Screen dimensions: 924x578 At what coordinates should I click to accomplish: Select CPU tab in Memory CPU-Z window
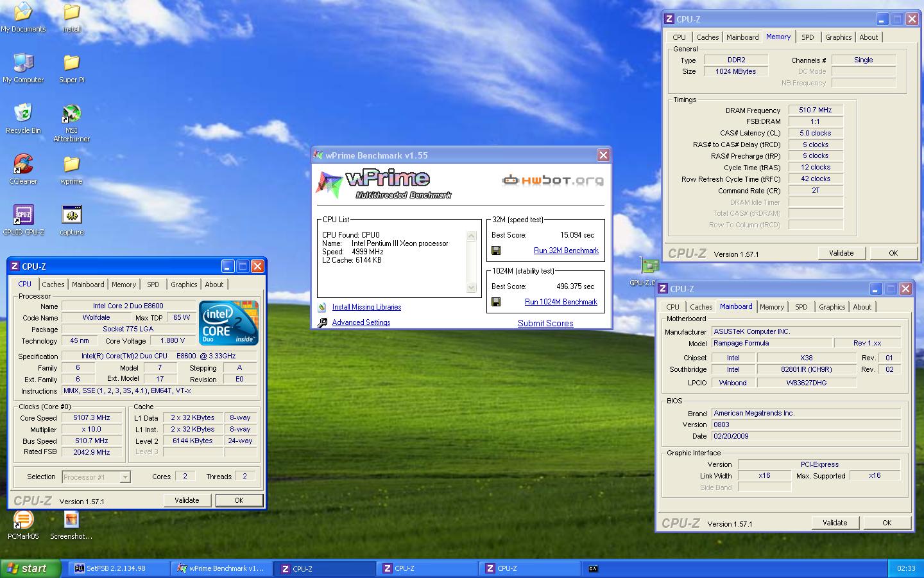(679, 37)
